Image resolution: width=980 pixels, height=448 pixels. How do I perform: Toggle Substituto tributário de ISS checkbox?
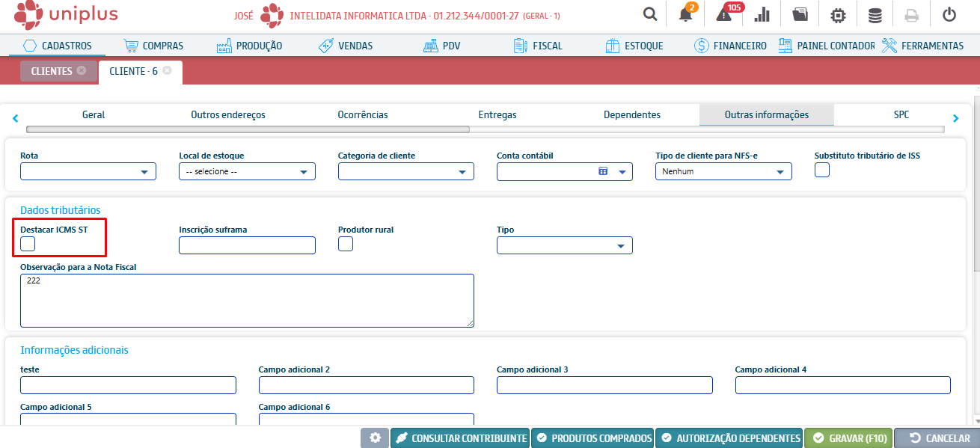pyautogui.click(x=822, y=170)
